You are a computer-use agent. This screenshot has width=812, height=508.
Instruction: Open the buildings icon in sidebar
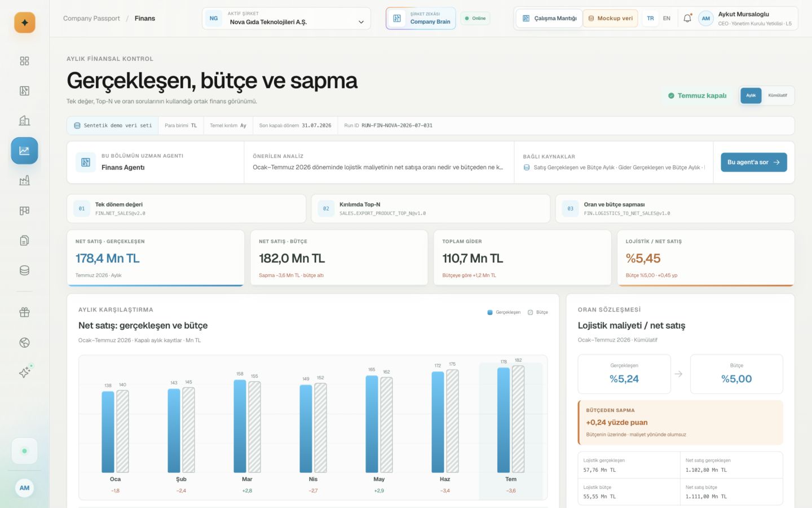coord(24,121)
